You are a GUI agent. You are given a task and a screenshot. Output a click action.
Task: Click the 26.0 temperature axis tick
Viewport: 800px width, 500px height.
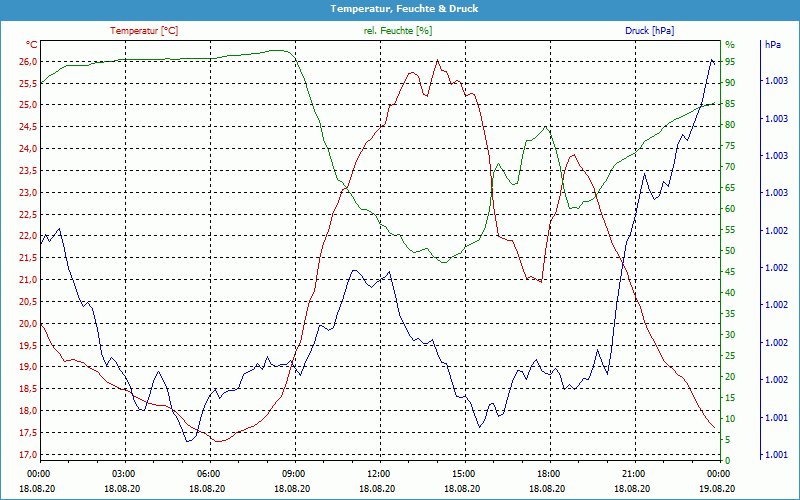tap(27, 62)
